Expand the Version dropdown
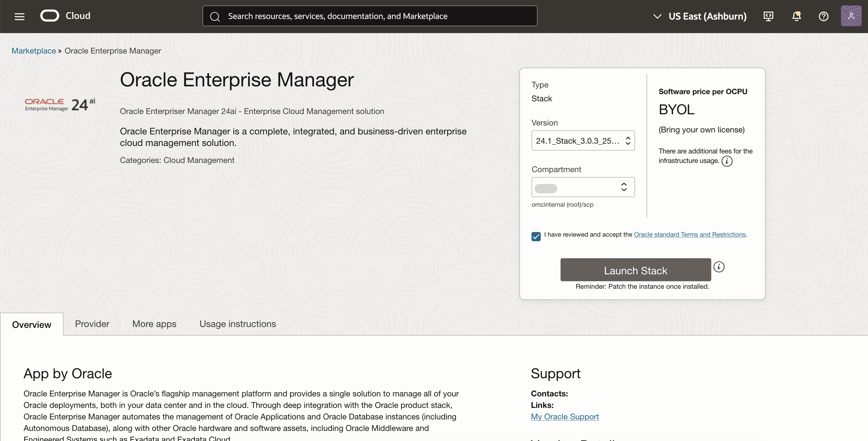Viewport: 868px width, 441px height. coord(583,140)
